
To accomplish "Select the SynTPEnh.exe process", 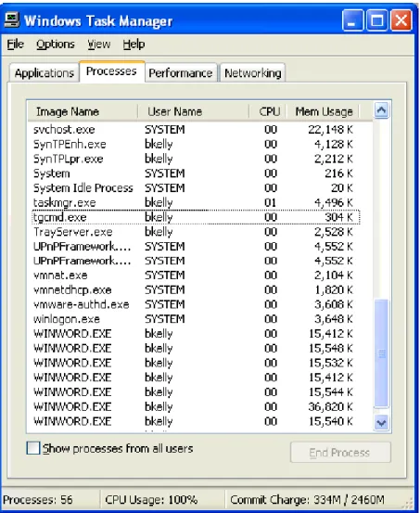I will click(x=196, y=145).
